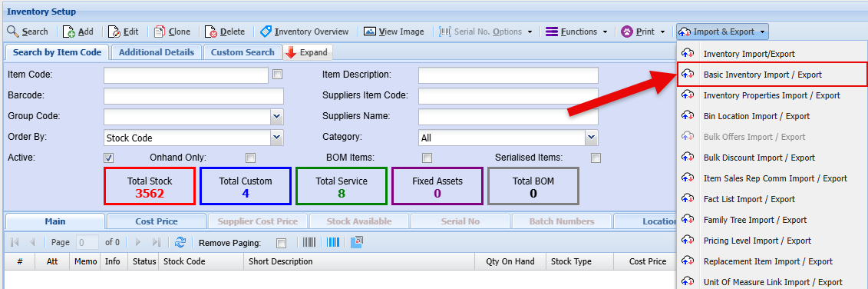Image resolution: width=868 pixels, height=289 pixels.
Task: Click the Qty On Hand column header
Action: [510, 261]
